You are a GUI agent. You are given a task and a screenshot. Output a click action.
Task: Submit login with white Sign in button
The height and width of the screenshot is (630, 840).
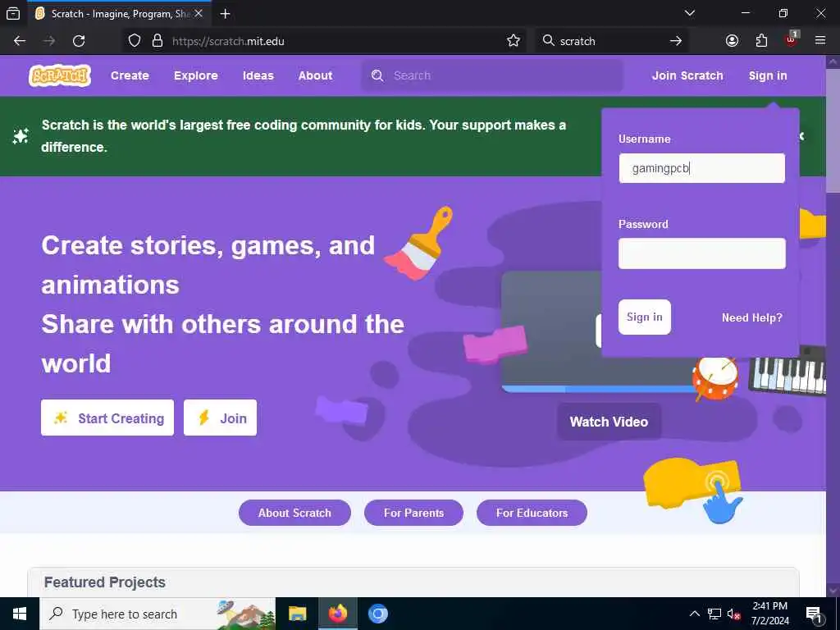(x=645, y=317)
